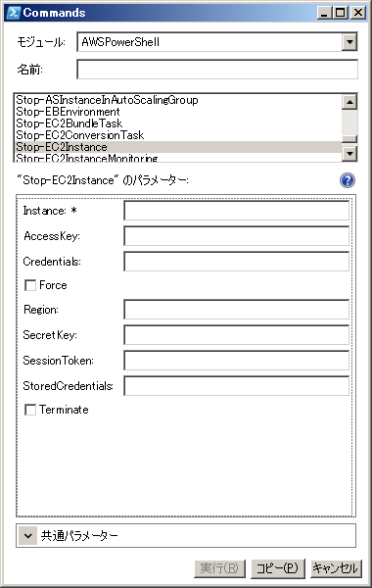Click the command list scroll up arrow
The width and height of the screenshot is (372, 588).
pos(349,102)
